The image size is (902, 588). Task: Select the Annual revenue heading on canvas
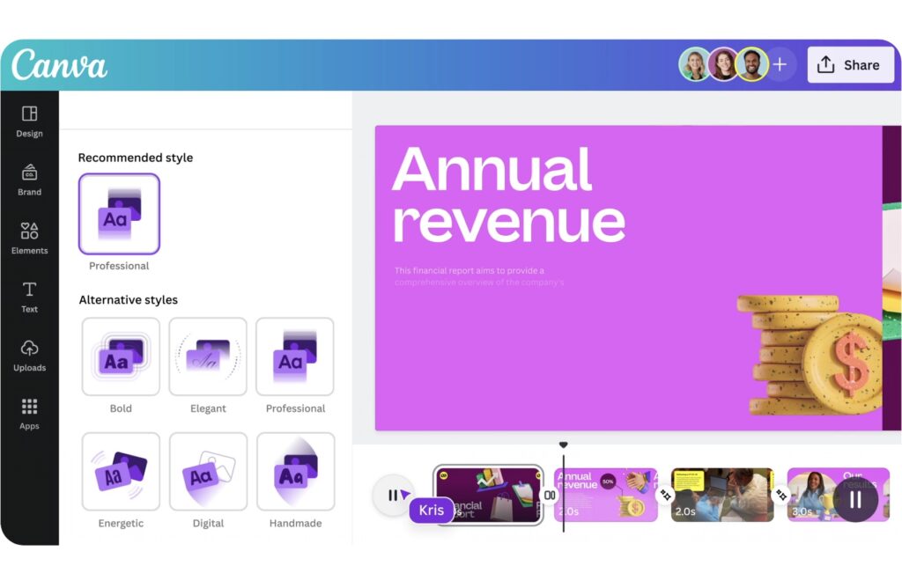pos(508,195)
